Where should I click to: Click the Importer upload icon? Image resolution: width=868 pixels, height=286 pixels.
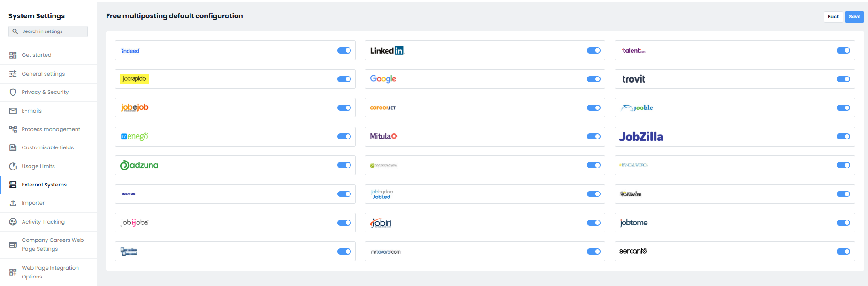pyautogui.click(x=13, y=203)
